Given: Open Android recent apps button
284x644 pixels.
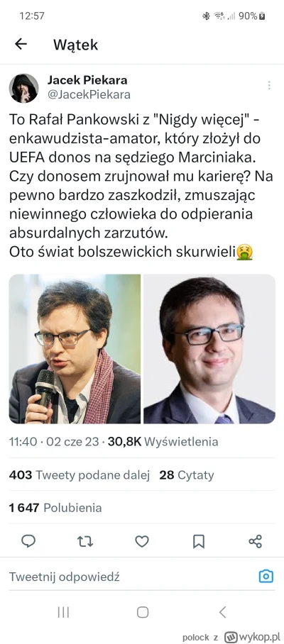Looking at the screenshot, I should pos(63,613).
